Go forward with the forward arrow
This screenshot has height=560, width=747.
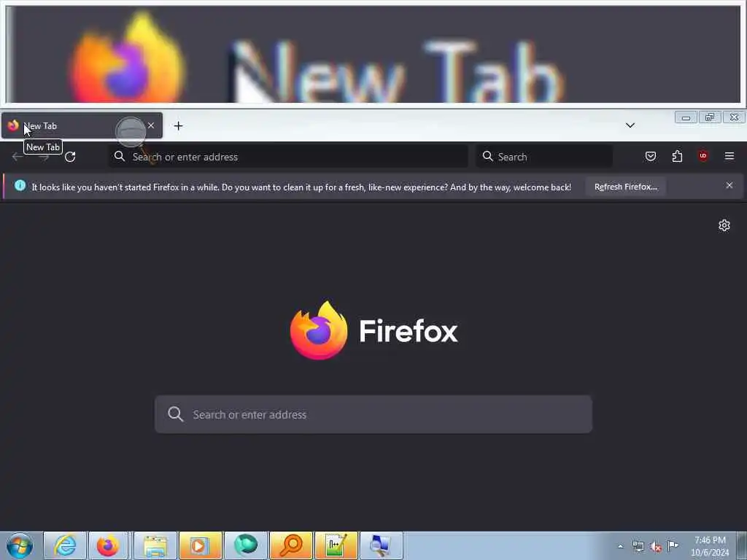44,157
